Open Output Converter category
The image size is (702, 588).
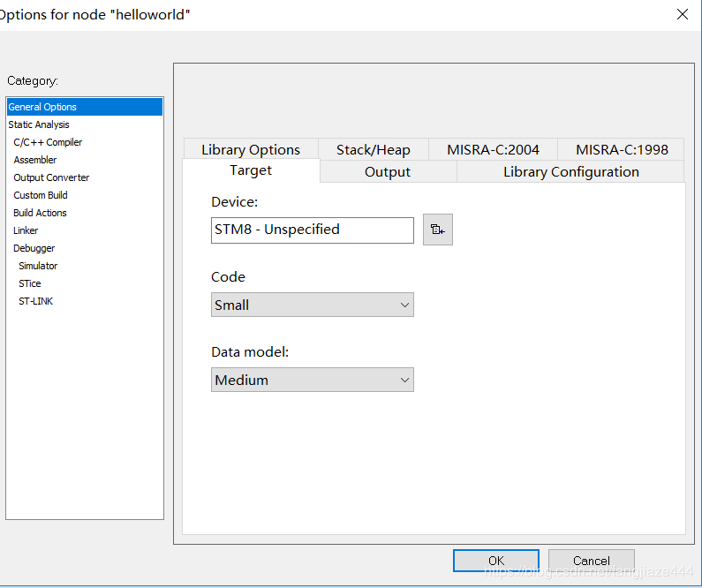click(x=51, y=177)
